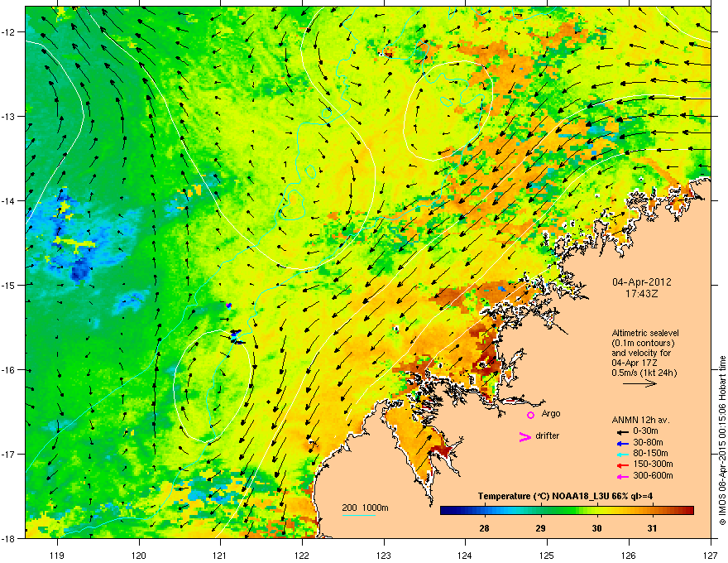The image size is (728, 563).
Task: Click the longitude label 123
Action: point(384,555)
